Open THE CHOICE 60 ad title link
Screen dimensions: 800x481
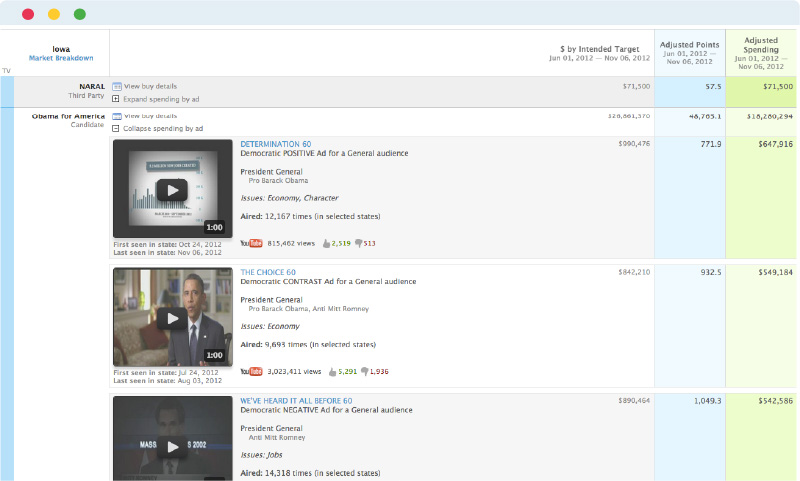[x=268, y=272]
